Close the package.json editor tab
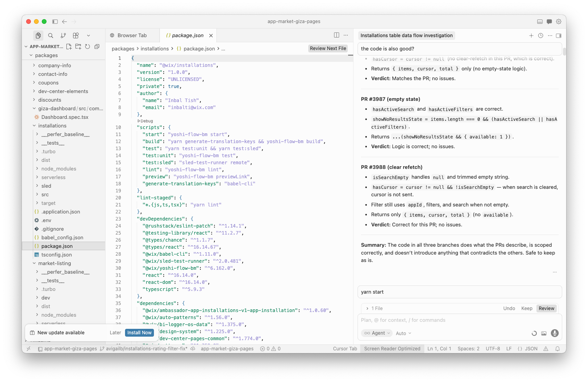Screen dimensions: 588x382 [x=211, y=36]
